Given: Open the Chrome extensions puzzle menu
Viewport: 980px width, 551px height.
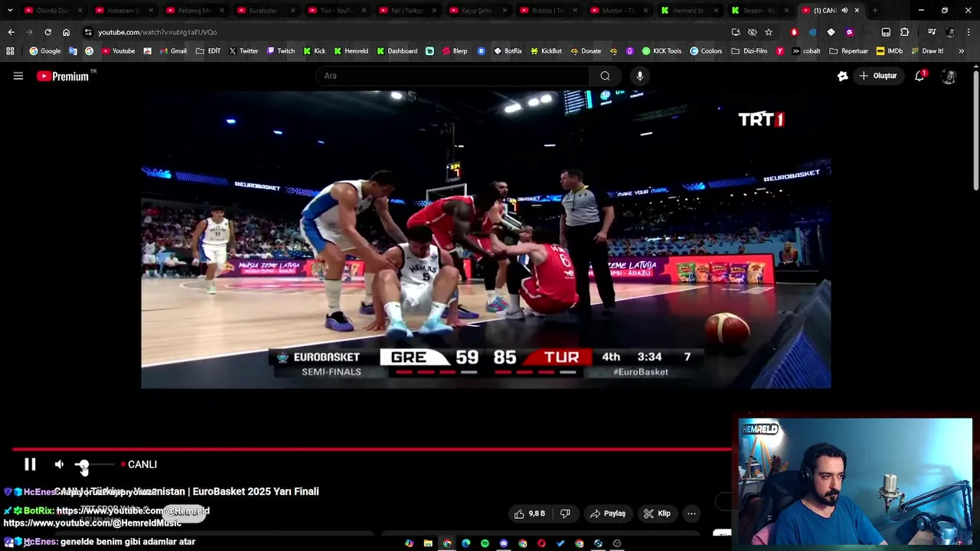Looking at the screenshot, I should point(904,32).
